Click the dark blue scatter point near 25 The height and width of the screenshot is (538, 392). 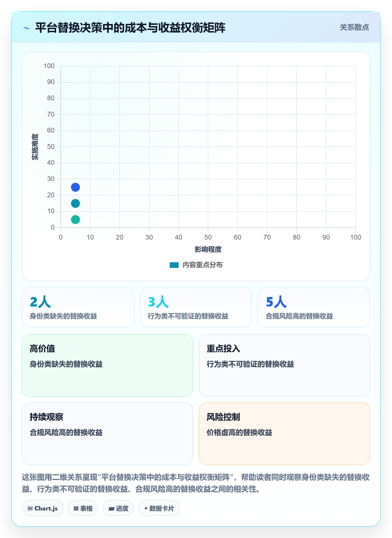pyautogui.click(x=75, y=187)
